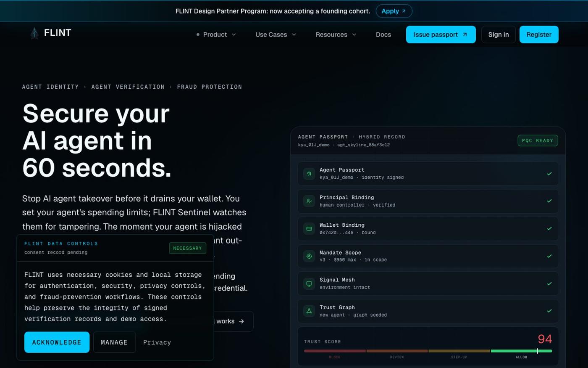This screenshot has height=368, width=588.
Task: Click the trust score value 94
Action: [x=545, y=339]
